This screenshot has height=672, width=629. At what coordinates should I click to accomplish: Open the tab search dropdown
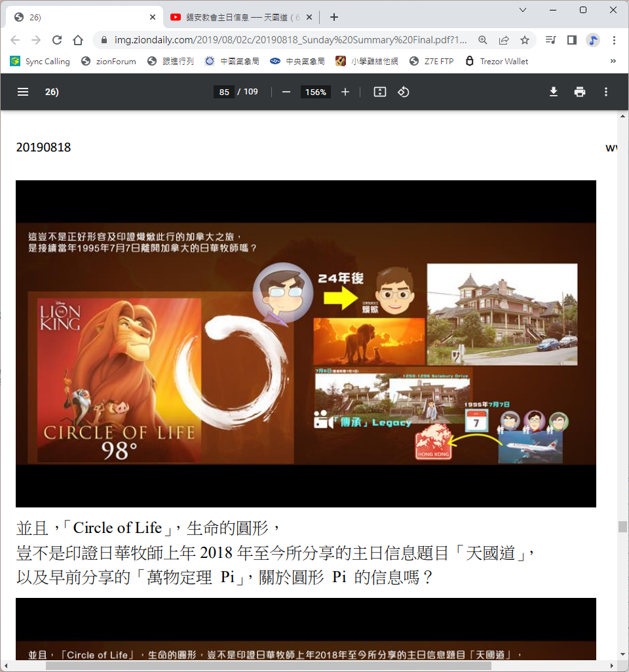523,10
